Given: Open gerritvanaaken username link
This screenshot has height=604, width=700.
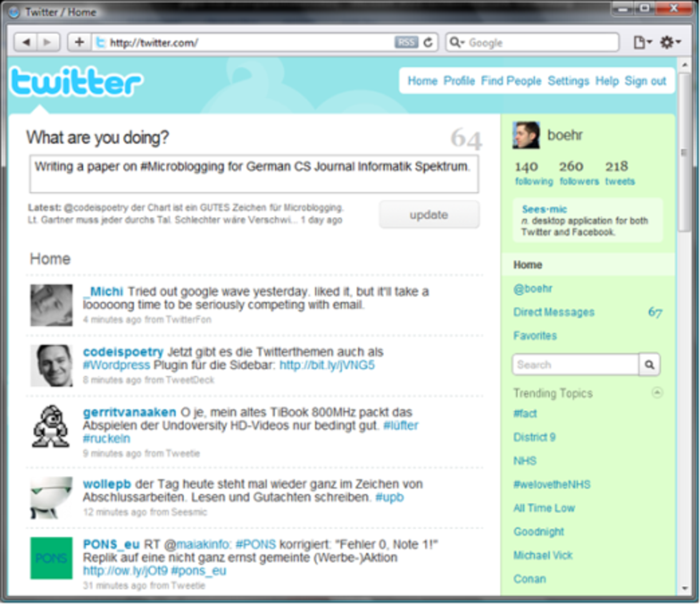Looking at the screenshot, I should pyautogui.click(x=130, y=413).
